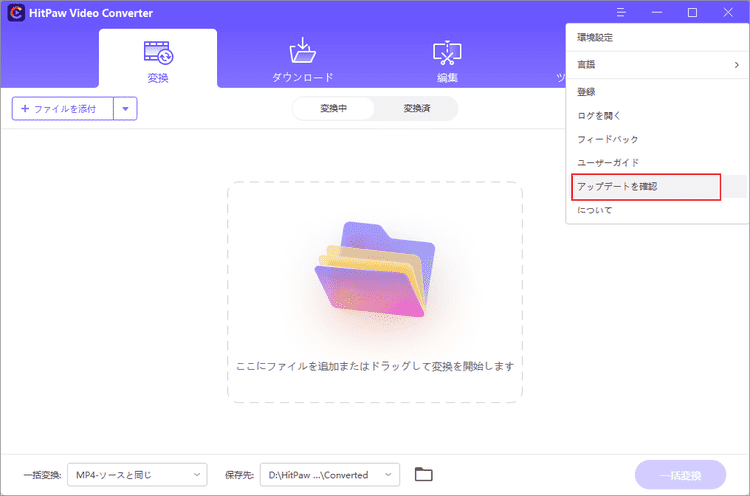Open フィードバック from the menu
The width and height of the screenshot is (750, 496).
657,139
